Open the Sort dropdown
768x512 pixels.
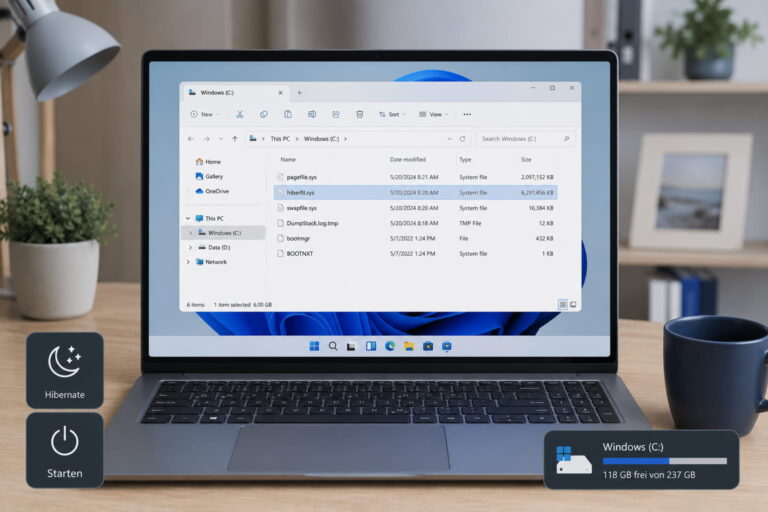tap(392, 114)
